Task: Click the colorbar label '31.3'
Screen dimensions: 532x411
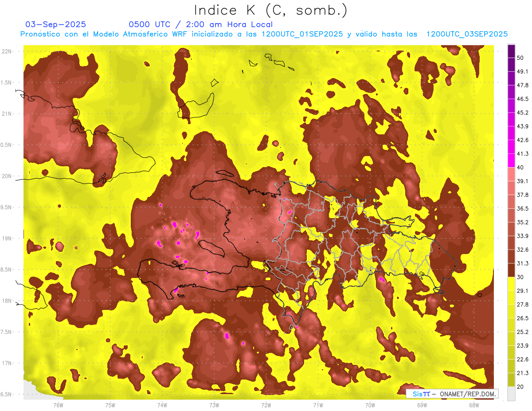Action: pyautogui.click(x=523, y=263)
